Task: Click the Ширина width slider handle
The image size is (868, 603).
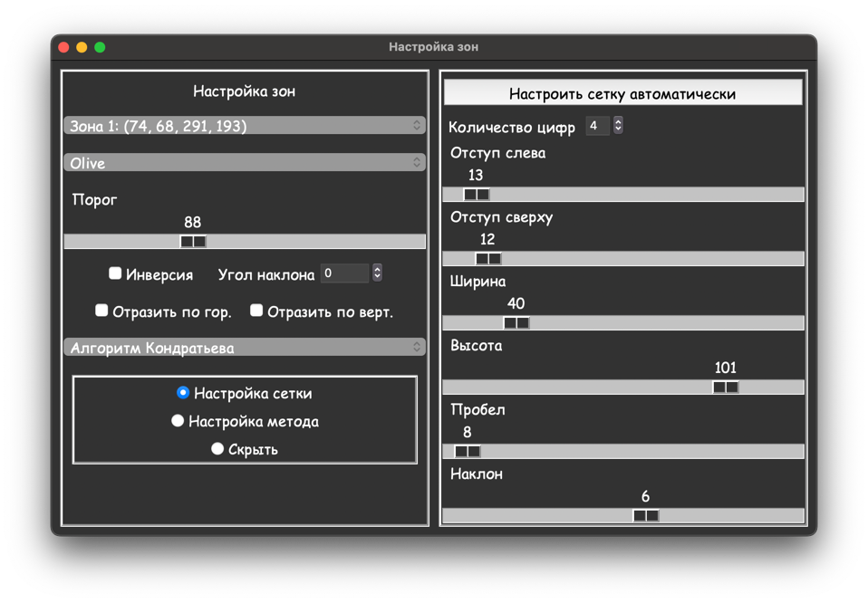Action: coord(516,323)
